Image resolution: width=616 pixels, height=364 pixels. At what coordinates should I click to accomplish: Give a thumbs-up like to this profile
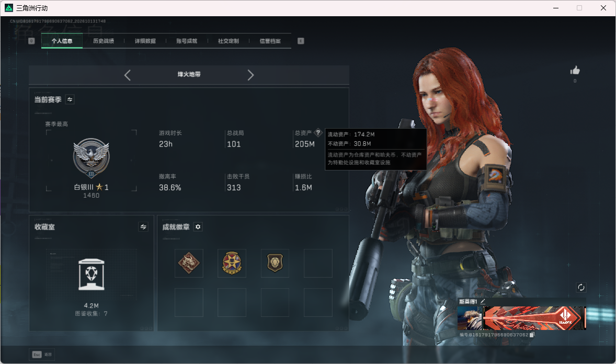tap(575, 71)
